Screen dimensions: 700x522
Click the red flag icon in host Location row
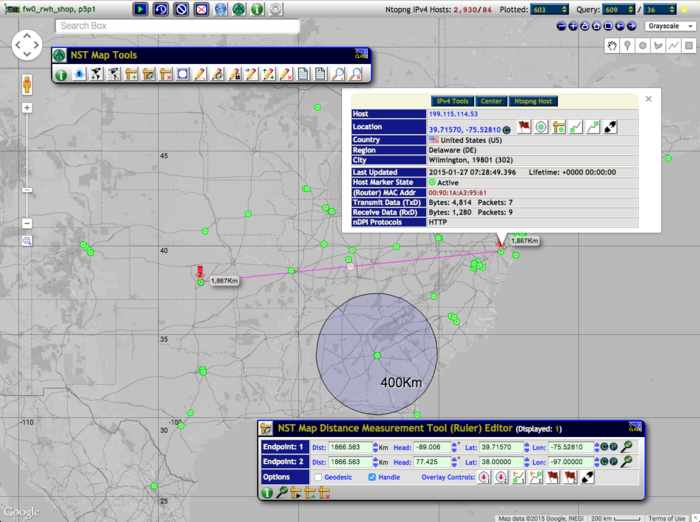(x=522, y=128)
